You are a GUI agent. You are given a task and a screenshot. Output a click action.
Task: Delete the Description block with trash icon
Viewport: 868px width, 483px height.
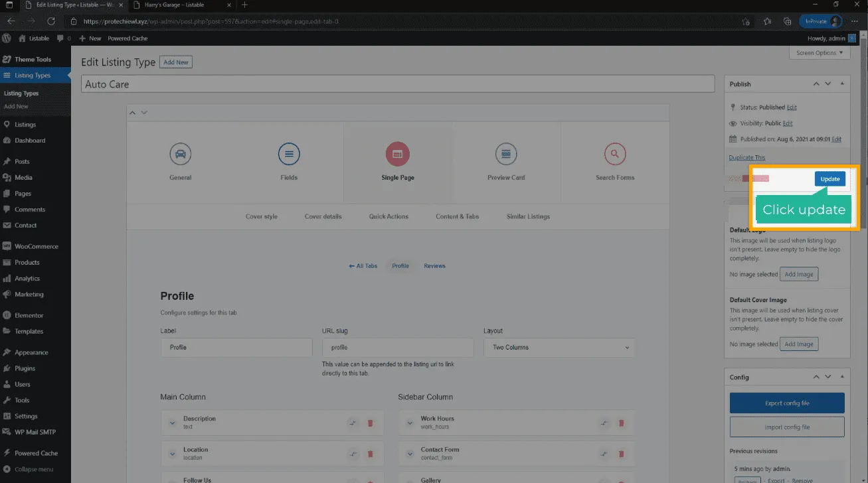[x=371, y=423]
